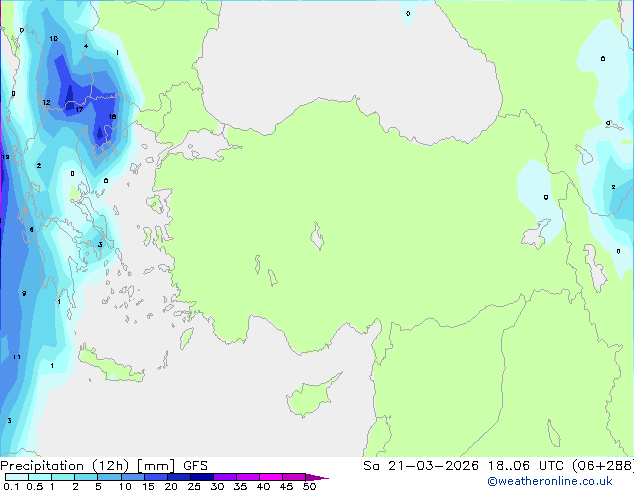The height and width of the screenshot is (490, 634).
Task: Click the legend tick label '35'
Action: tap(240, 486)
